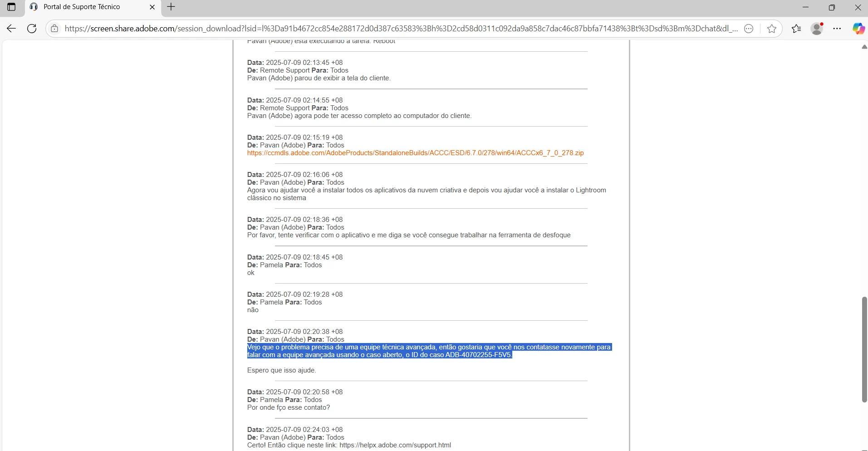Click the scrollbar up arrow

pyautogui.click(x=864, y=47)
